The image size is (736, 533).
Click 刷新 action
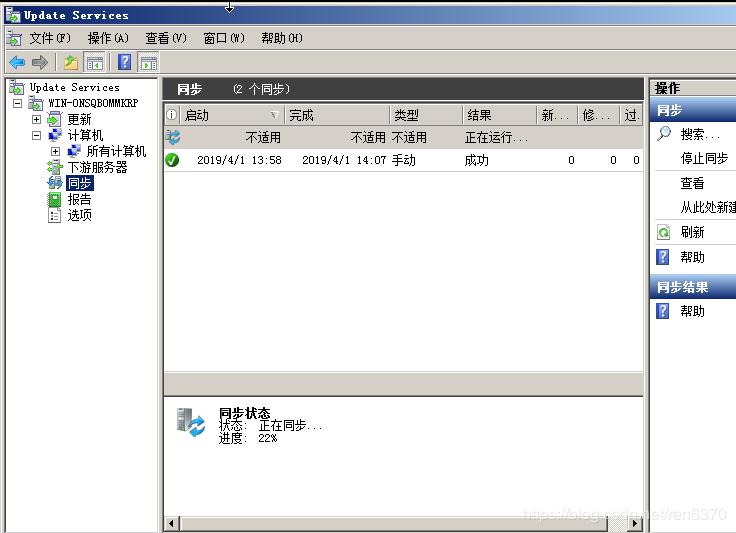coord(692,232)
